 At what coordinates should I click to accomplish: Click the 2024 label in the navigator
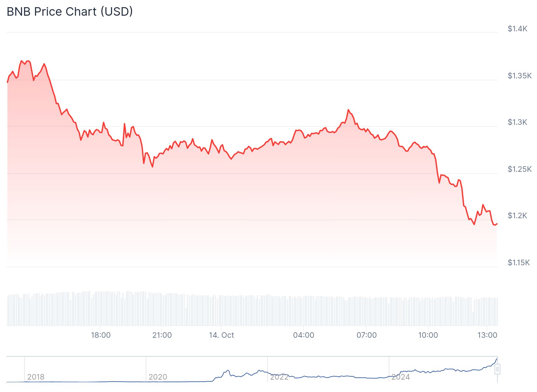pyautogui.click(x=400, y=377)
